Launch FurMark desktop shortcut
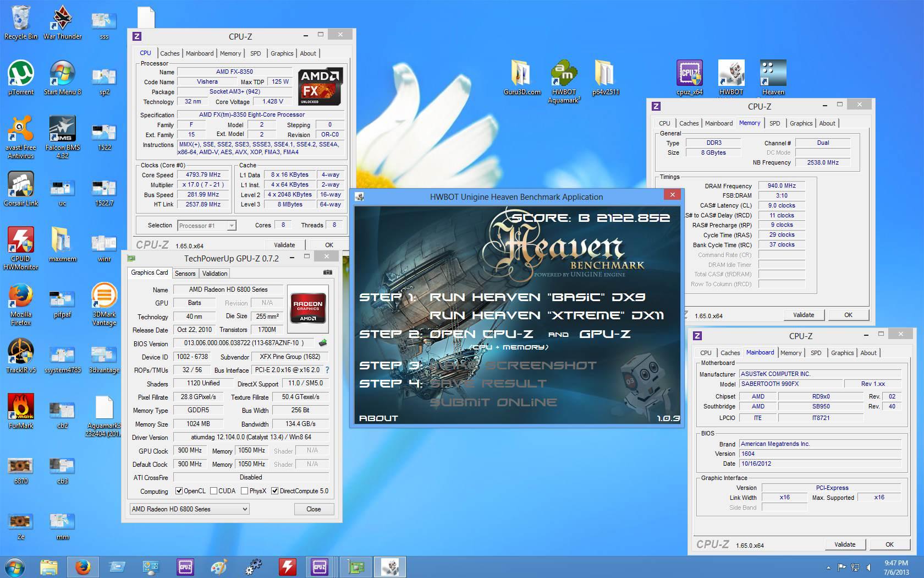 (x=21, y=411)
